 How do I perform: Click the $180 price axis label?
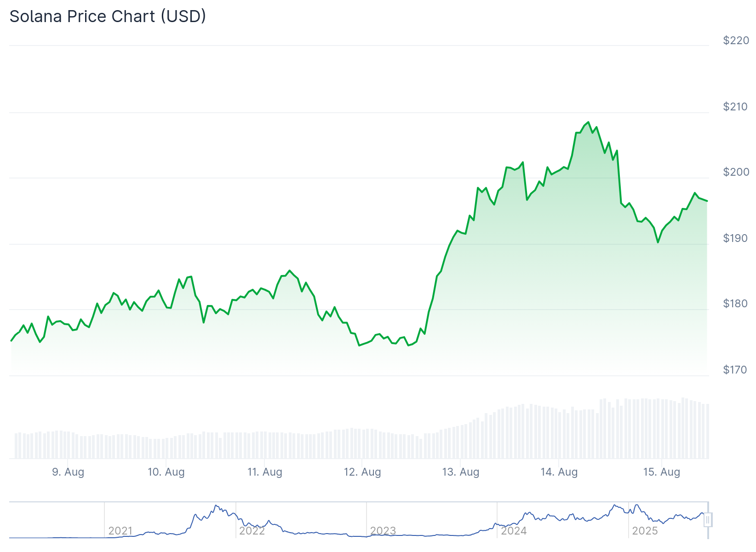736,304
